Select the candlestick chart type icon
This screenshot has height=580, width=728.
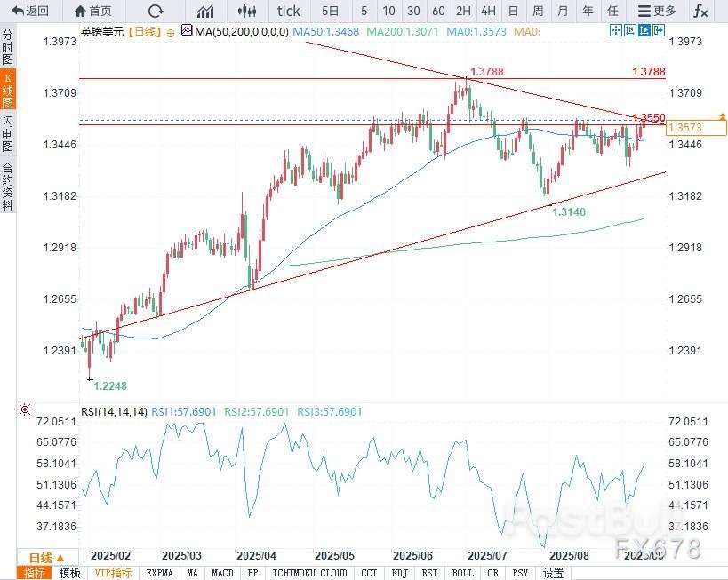[x=248, y=11]
